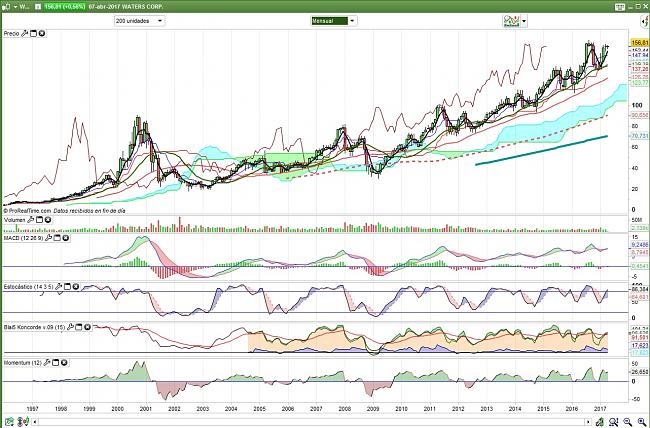Expand side panel arrow at right edge
Screen dimensions: 650x428
[645, 22]
